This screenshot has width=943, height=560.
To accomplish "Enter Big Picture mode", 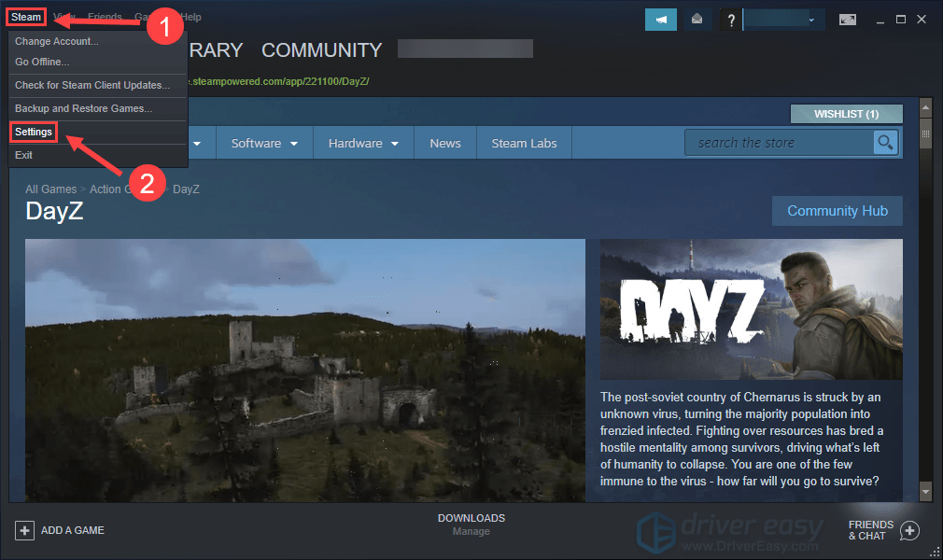I will click(848, 19).
